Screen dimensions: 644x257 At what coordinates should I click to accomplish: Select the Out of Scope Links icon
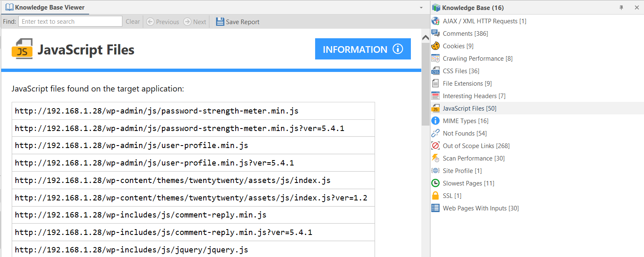click(x=435, y=146)
